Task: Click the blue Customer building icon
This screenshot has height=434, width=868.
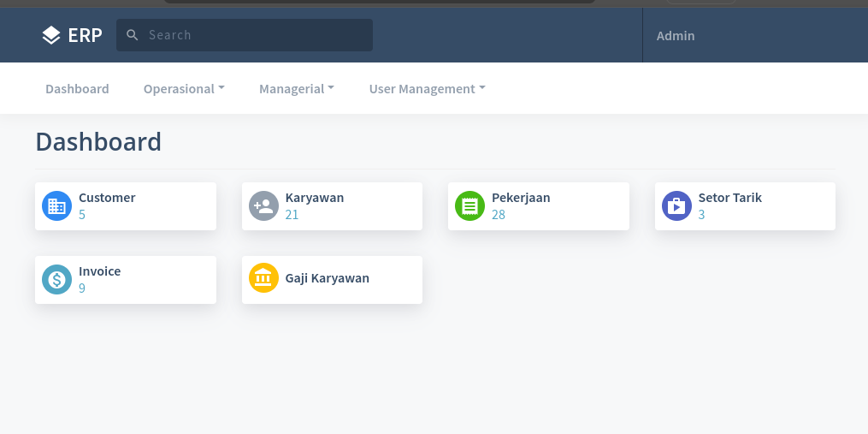Action: pos(57,206)
